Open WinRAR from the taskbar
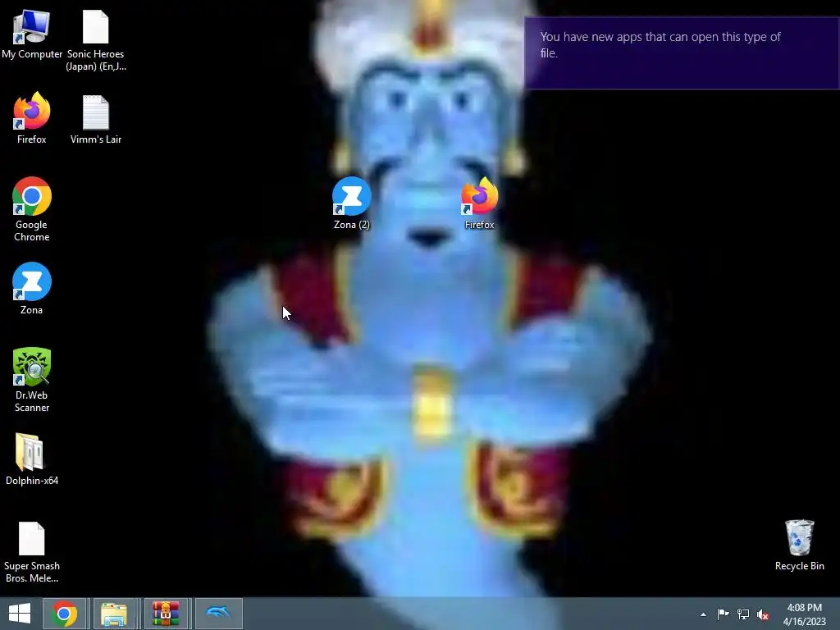Screen dimensions: 840x630 click(166, 614)
